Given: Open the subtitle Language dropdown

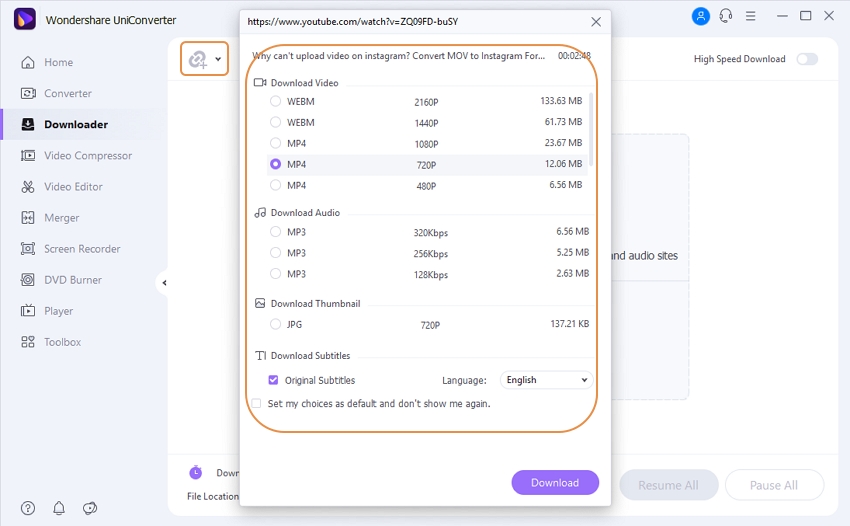Looking at the screenshot, I should point(546,380).
